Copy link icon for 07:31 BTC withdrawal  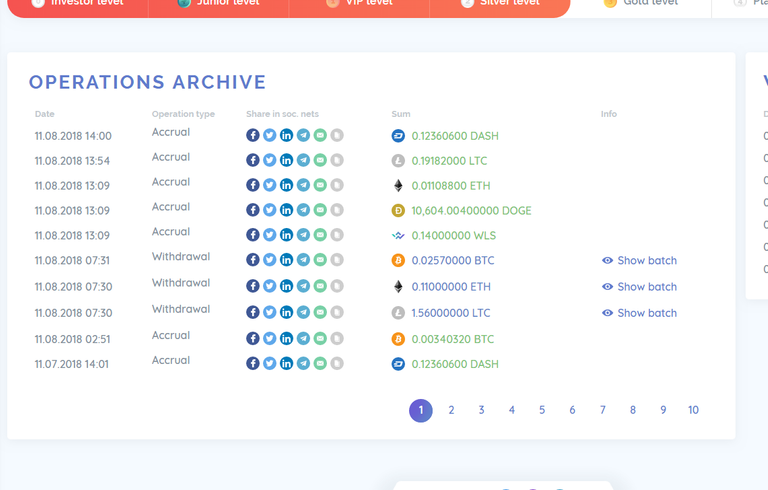pos(337,260)
